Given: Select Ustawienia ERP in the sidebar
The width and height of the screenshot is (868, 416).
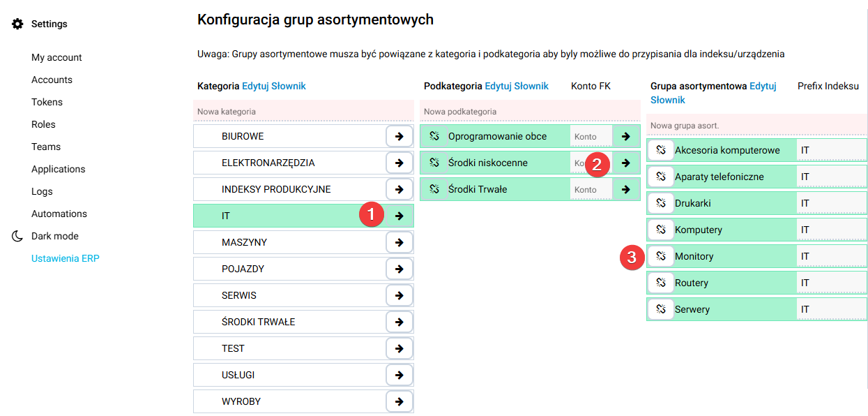Looking at the screenshot, I should click(66, 258).
